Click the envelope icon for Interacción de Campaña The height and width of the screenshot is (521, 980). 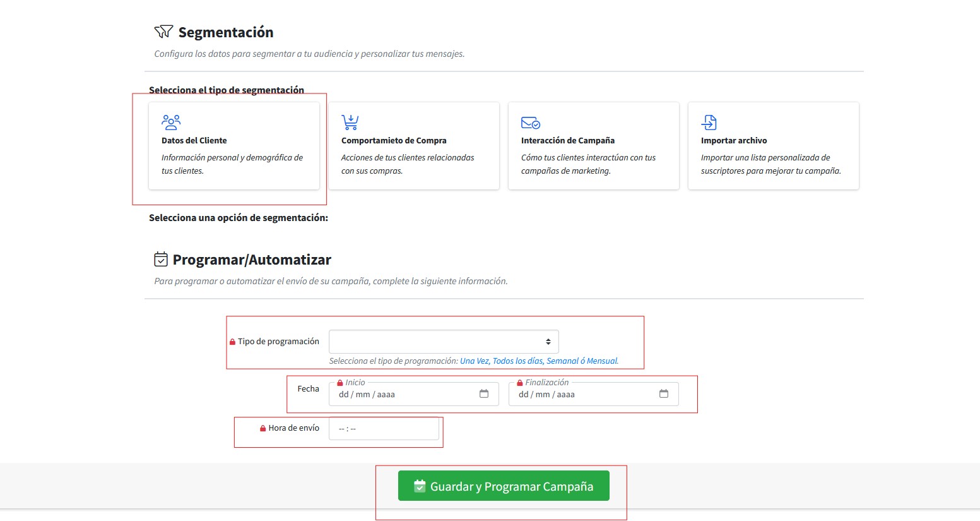click(x=530, y=123)
